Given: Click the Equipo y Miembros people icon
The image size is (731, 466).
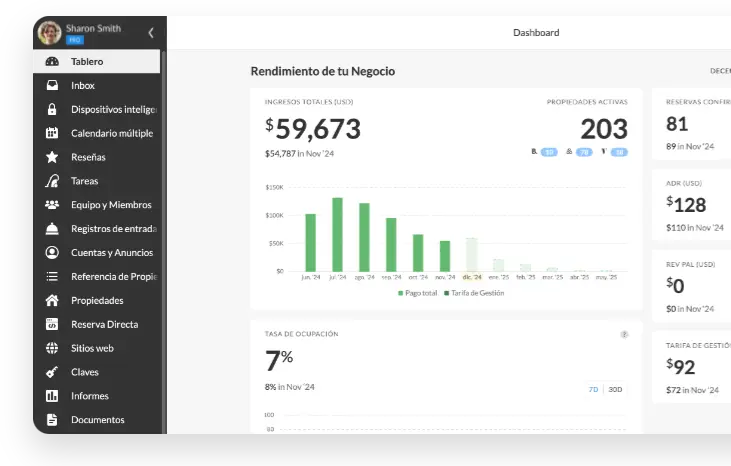Looking at the screenshot, I should coord(52,205).
